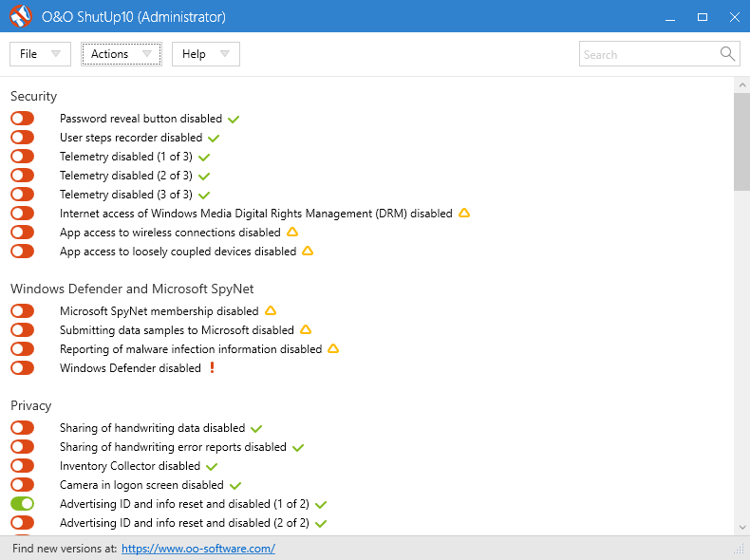The image size is (750, 560).
Task: Open the Help menu
Action: click(x=206, y=54)
